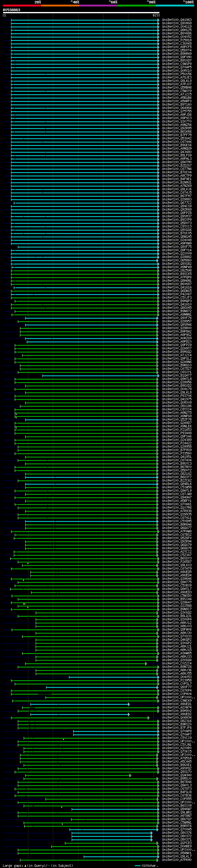This screenshot has height=868, width=197.
Task: Select hit label UniRef100_Q5ZF78
Action: [x=177, y=419]
